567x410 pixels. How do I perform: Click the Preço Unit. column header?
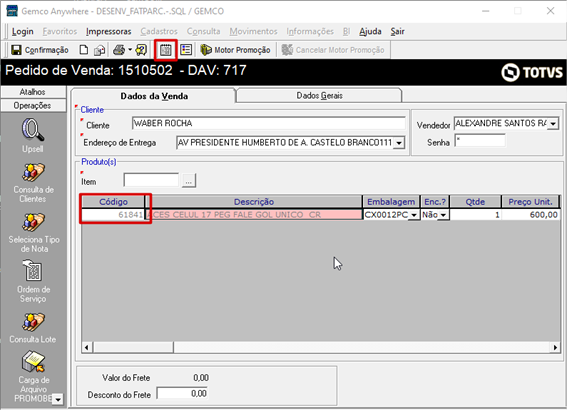click(x=530, y=202)
